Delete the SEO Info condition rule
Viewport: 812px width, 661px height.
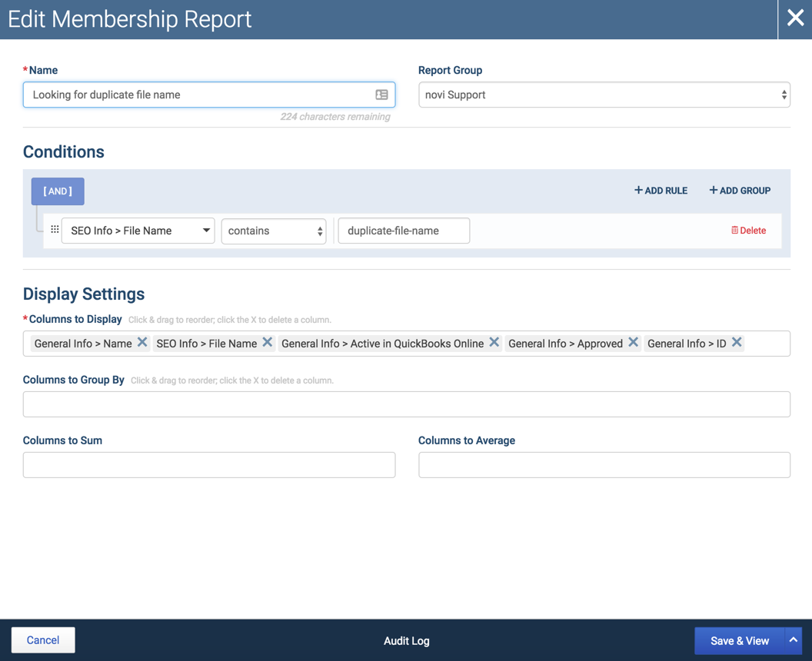(748, 231)
